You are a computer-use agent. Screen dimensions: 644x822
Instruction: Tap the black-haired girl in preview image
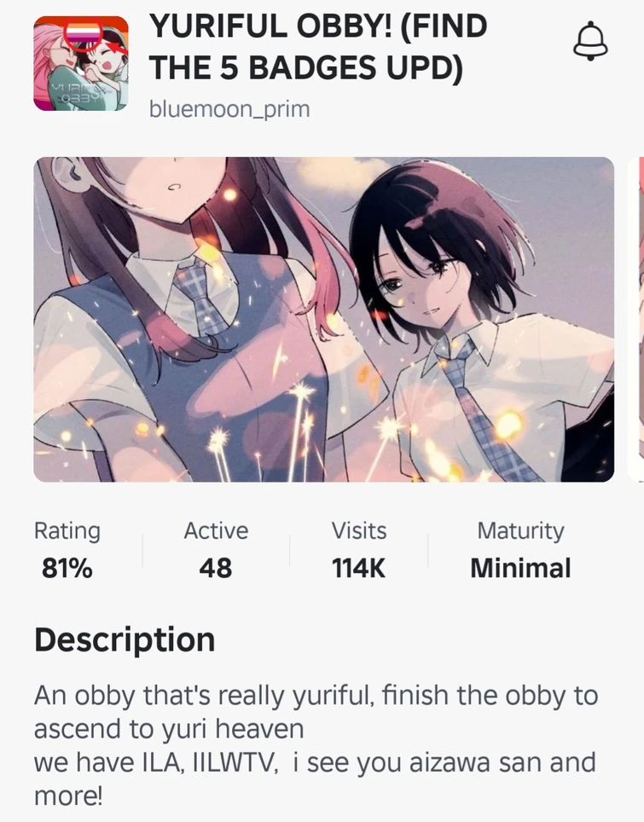tap(456, 325)
